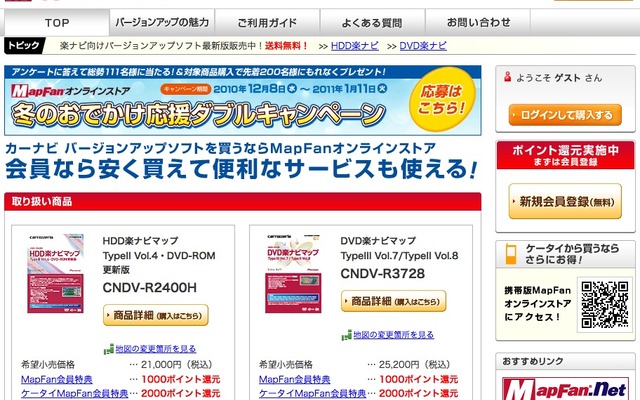Click 取り扱い商品 section header
This screenshot has height=400, width=640.
point(242,202)
